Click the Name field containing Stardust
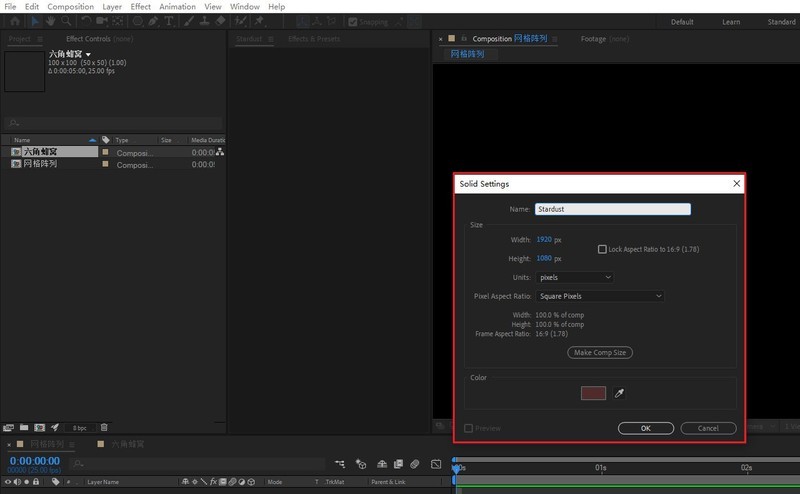 612,210
